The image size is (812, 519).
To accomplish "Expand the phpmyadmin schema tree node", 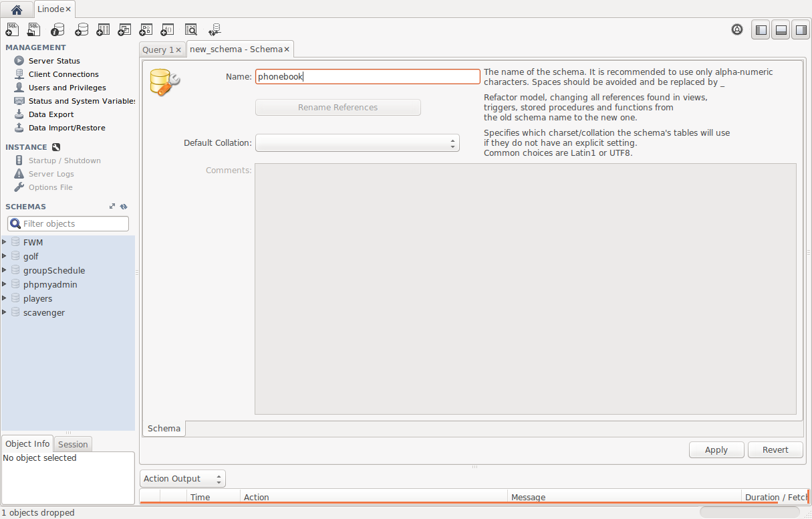I will [x=5, y=284].
